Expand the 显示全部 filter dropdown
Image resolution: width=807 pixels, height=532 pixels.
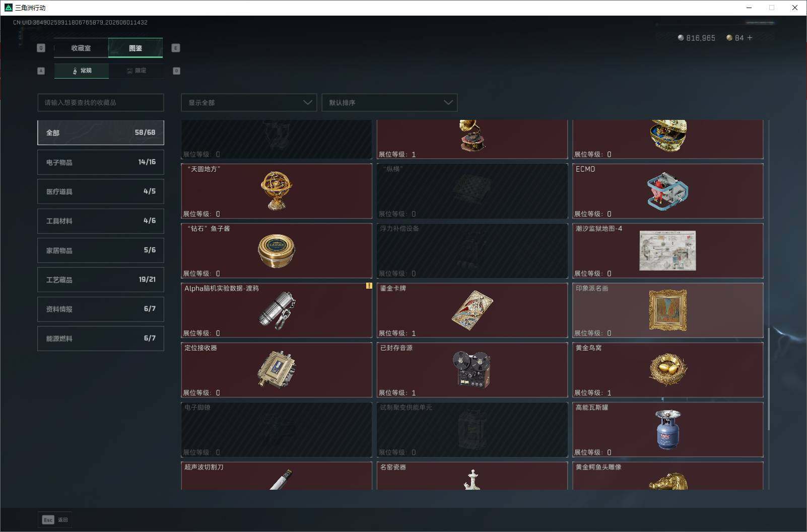[x=249, y=102]
